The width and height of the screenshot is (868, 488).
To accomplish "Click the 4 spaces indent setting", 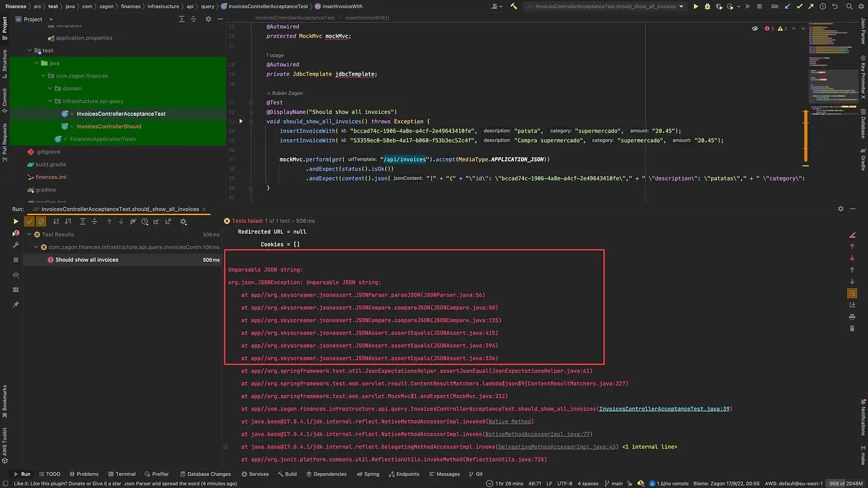I will [x=588, y=484].
